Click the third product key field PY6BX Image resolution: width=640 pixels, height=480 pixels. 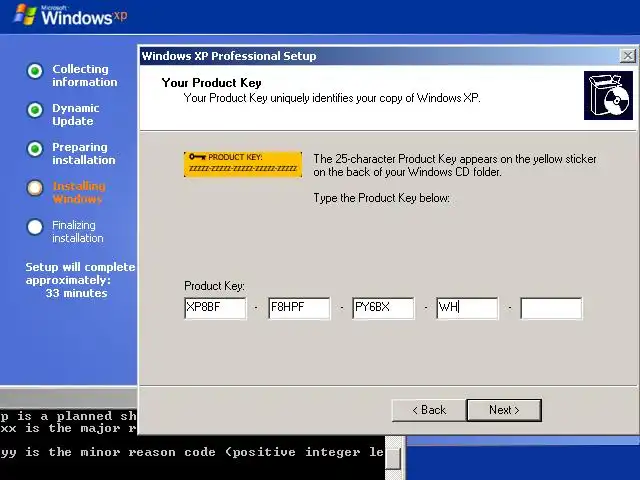(x=383, y=308)
